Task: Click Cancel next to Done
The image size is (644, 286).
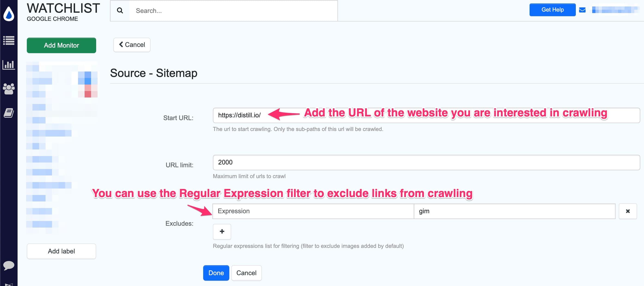Action: (246, 273)
